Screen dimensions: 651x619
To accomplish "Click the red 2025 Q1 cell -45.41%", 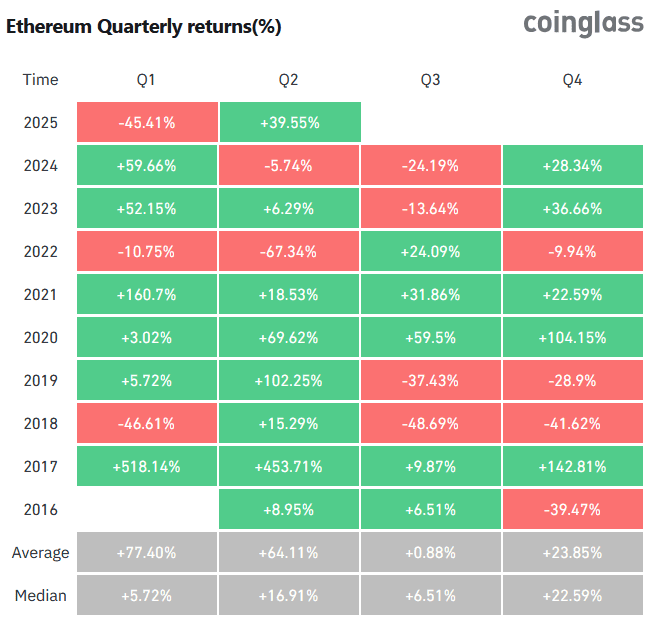I will coord(146,123).
